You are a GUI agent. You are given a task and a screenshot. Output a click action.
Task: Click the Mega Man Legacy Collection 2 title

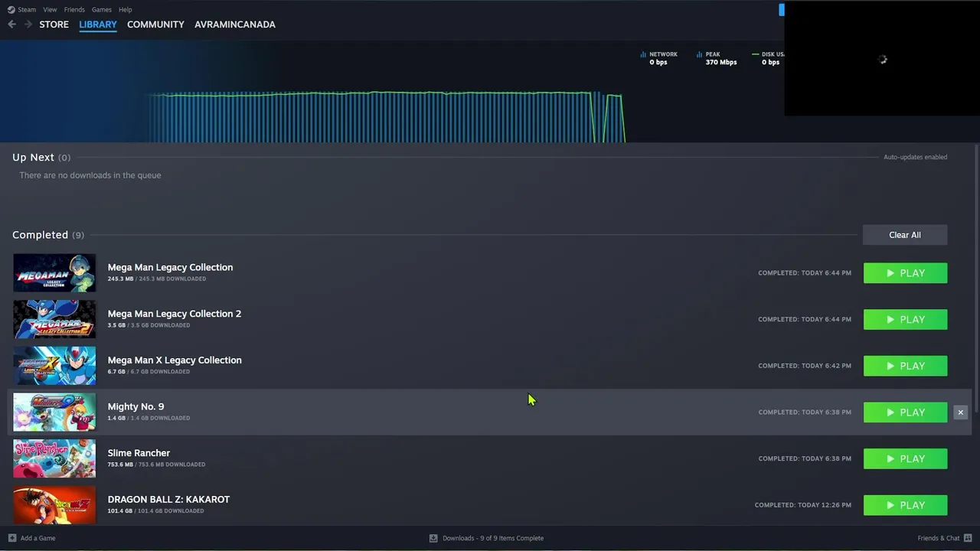174,314
